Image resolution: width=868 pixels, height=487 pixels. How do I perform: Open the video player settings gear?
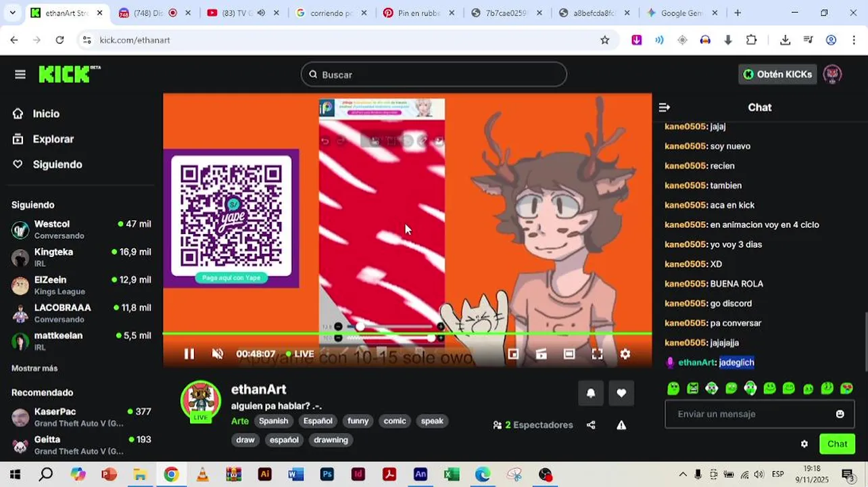click(x=625, y=354)
